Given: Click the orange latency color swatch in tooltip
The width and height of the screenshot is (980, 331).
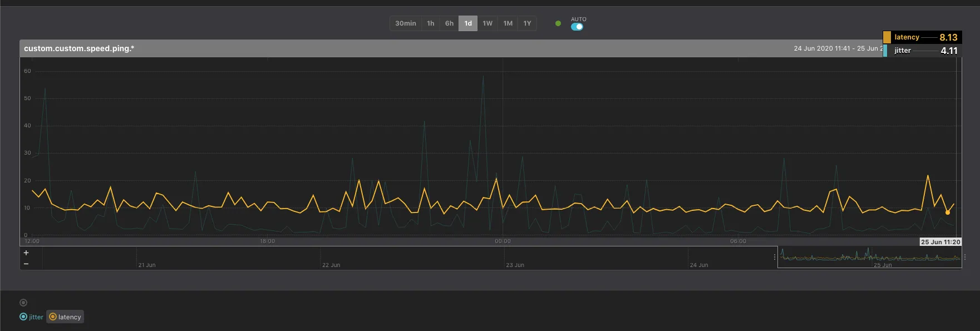Looking at the screenshot, I should [x=887, y=37].
